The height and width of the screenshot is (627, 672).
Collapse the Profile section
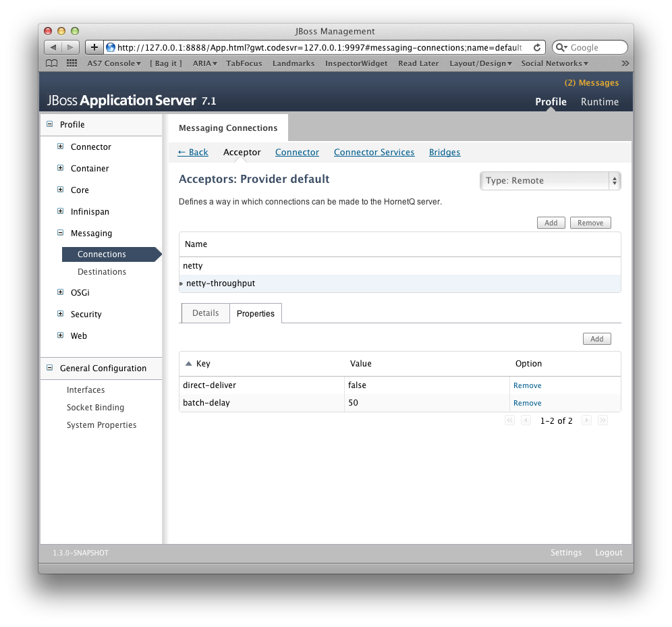tap(50, 124)
